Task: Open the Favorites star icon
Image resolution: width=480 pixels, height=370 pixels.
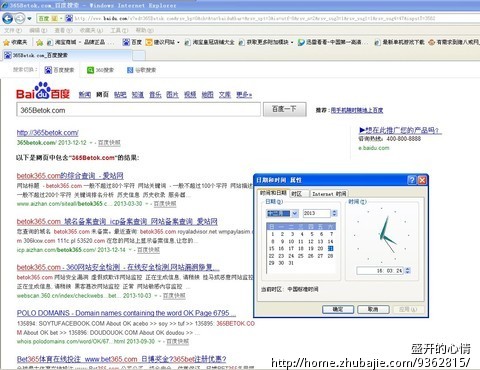Action: click(x=6, y=42)
